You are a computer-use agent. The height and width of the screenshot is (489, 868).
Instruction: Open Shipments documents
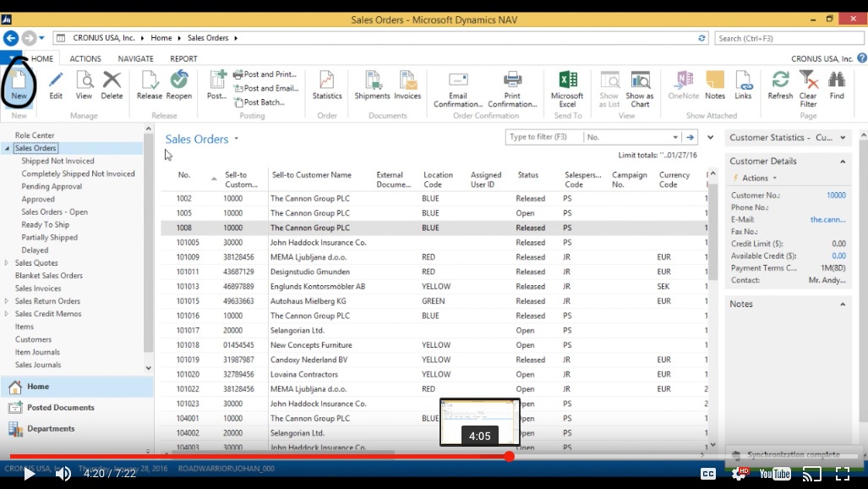[x=372, y=85]
